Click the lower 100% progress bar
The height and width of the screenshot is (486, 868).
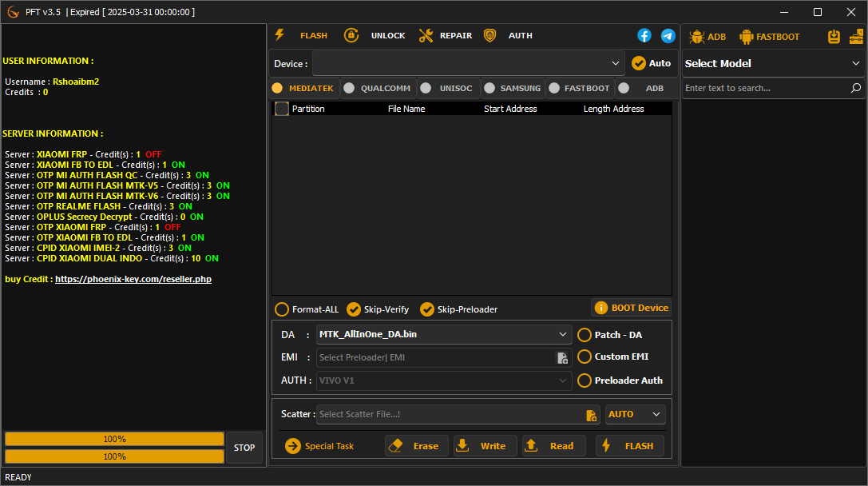(114, 456)
